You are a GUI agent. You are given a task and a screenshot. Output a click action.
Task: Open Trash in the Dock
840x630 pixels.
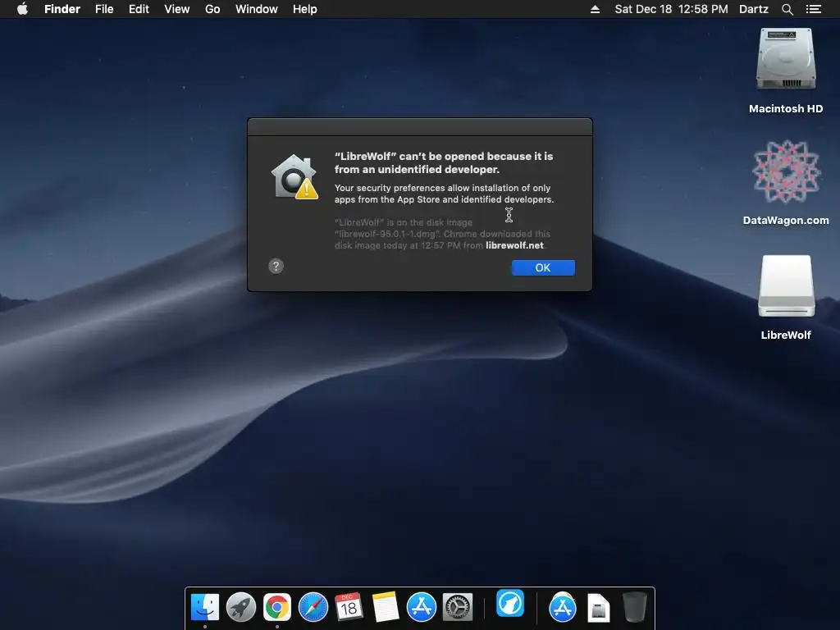(x=635, y=608)
